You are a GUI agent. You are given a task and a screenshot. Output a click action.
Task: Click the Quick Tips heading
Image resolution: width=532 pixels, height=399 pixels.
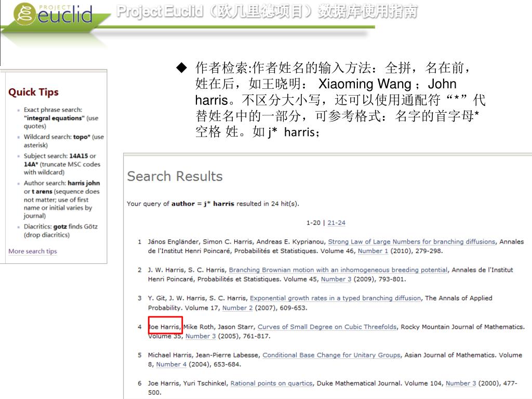point(33,92)
